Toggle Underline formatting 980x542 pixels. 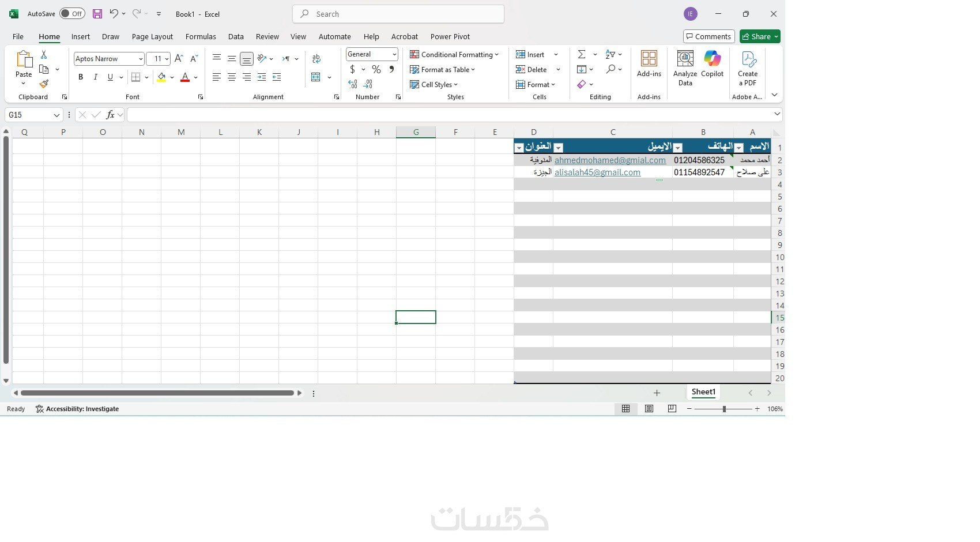[109, 77]
